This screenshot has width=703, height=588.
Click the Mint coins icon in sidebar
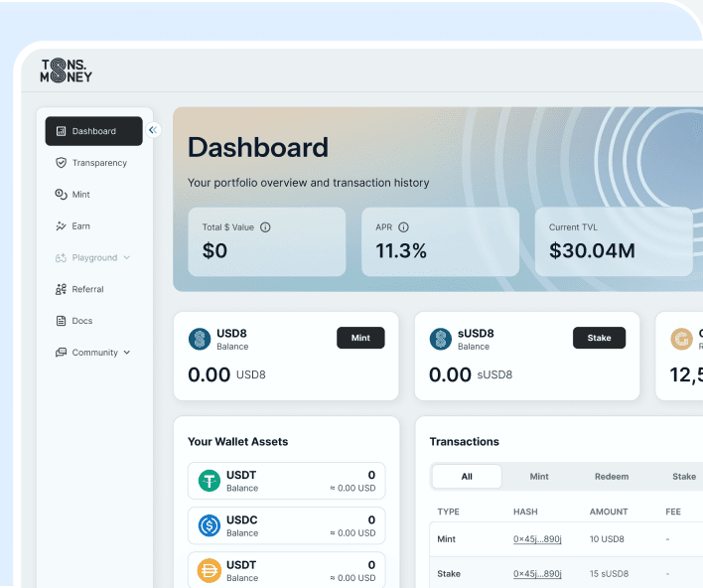[61, 195]
